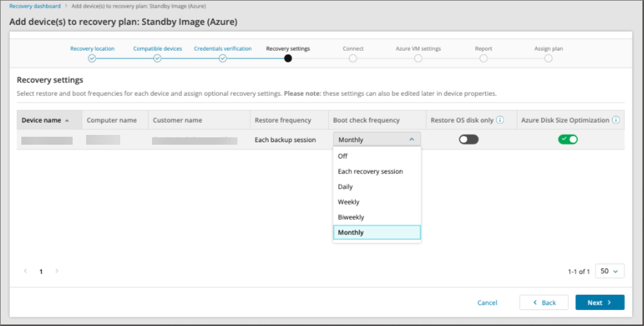Click the Azure Disk Size Optimization info icon
Image resolution: width=644 pixels, height=326 pixels.
tap(616, 120)
